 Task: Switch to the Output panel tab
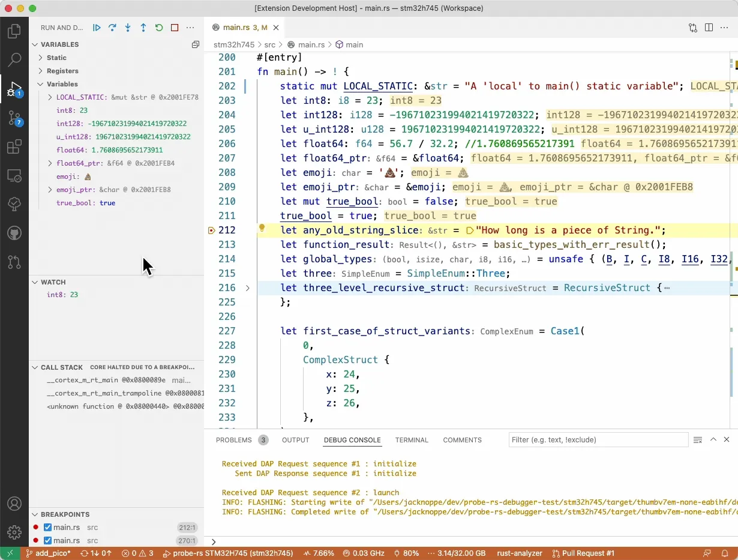pyautogui.click(x=295, y=440)
